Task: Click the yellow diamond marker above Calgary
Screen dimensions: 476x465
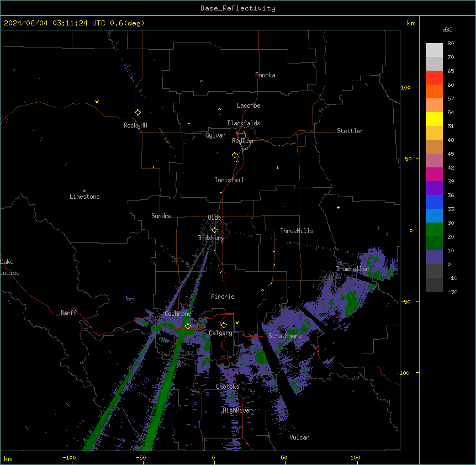Action: pyautogui.click(x=224, y=325)
